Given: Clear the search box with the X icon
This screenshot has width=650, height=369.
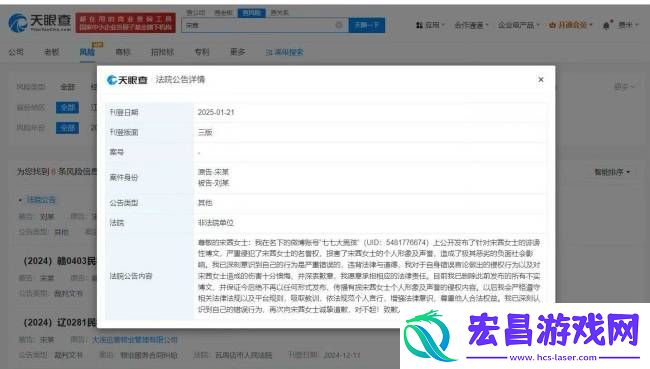Looking at the screenshot, I should click(339, 25).
